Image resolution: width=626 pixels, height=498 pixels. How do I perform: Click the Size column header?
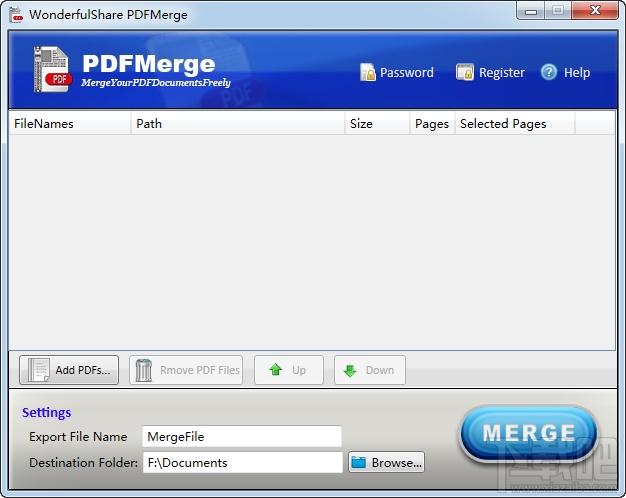[377, 124]
